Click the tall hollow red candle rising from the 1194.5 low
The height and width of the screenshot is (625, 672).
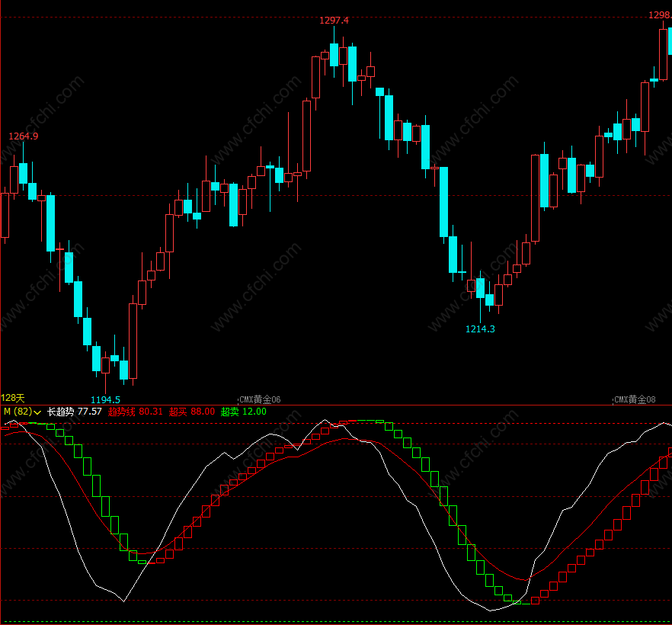(x=133, y=341)
